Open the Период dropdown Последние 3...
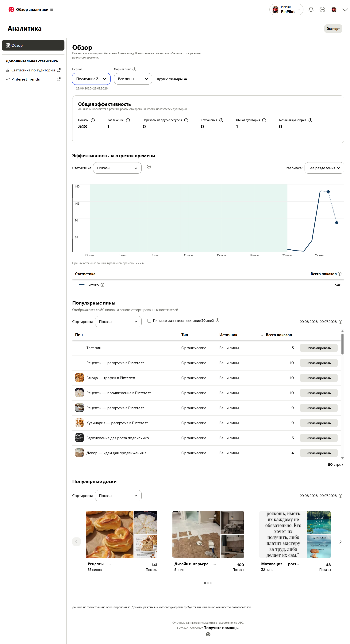Screen dimensions: 350x644 [91, 79]
